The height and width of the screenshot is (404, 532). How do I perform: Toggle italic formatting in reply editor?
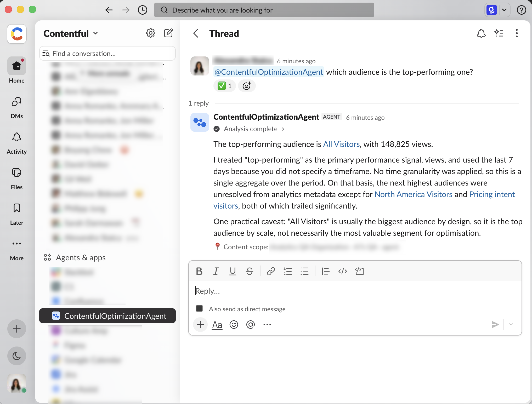point(216,271)
